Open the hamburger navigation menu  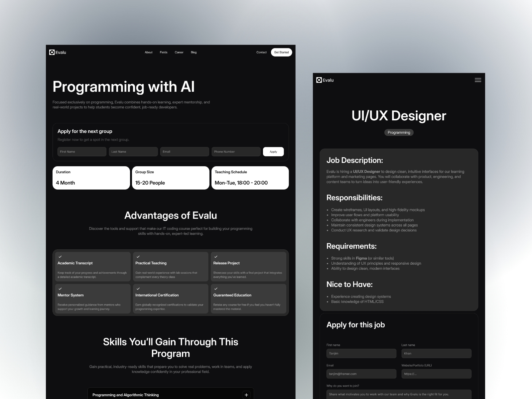tap(478, 80)
